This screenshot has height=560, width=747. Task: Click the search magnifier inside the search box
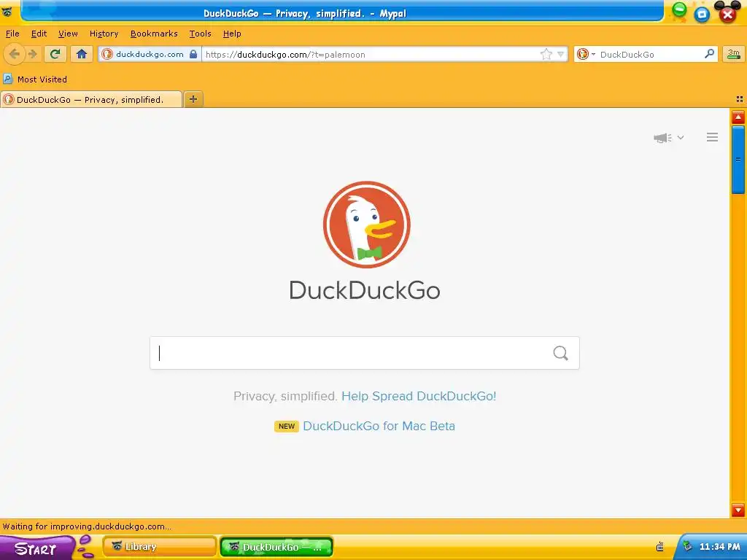tap(561, 353)
